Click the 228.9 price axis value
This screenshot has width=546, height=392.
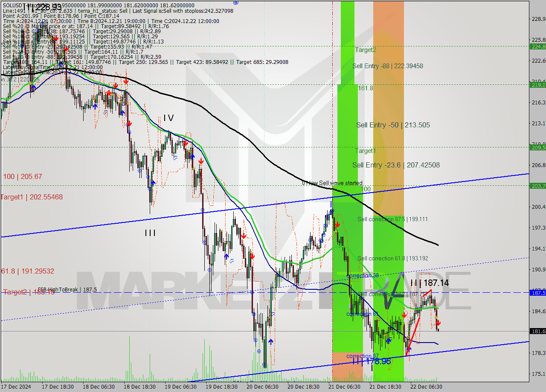[538, 19]
